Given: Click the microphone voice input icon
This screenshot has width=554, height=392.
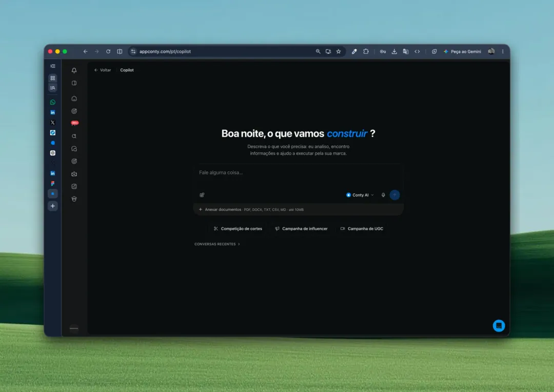Looking at the screenshot, I should 383,195.
